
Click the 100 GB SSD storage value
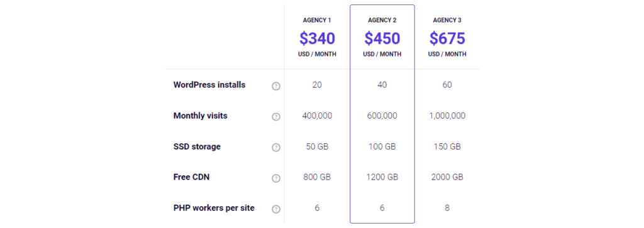(x=382, y=147)
